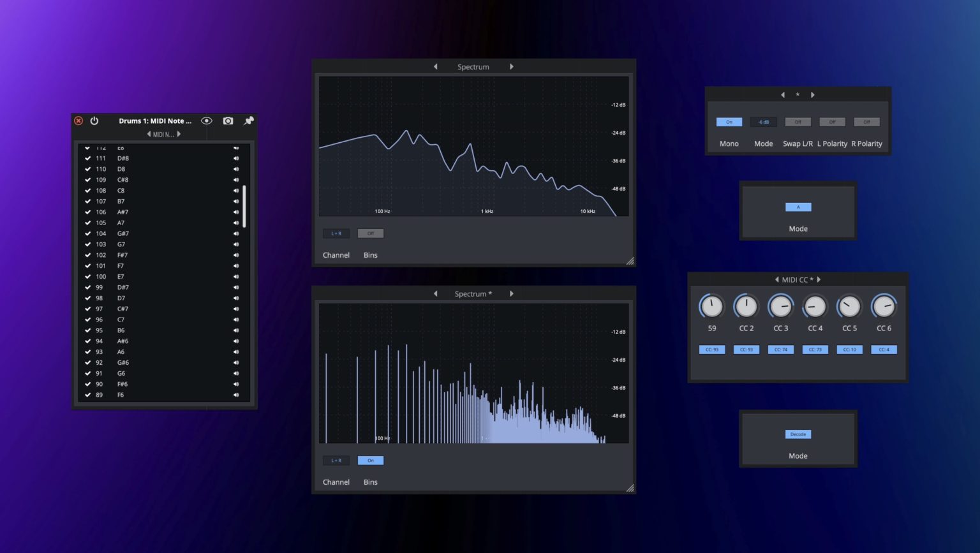Image resolution: width=980 pixels, height=553 pixels.
Task: Switch to the Bins section of the Spectrum panel
Action: coord(370,254)
